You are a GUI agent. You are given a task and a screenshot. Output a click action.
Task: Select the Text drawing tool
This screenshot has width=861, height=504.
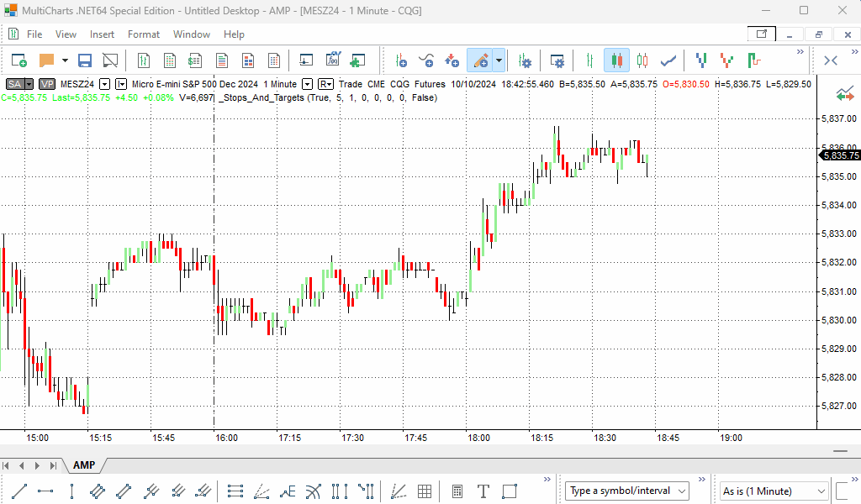[x=483, y=491]
